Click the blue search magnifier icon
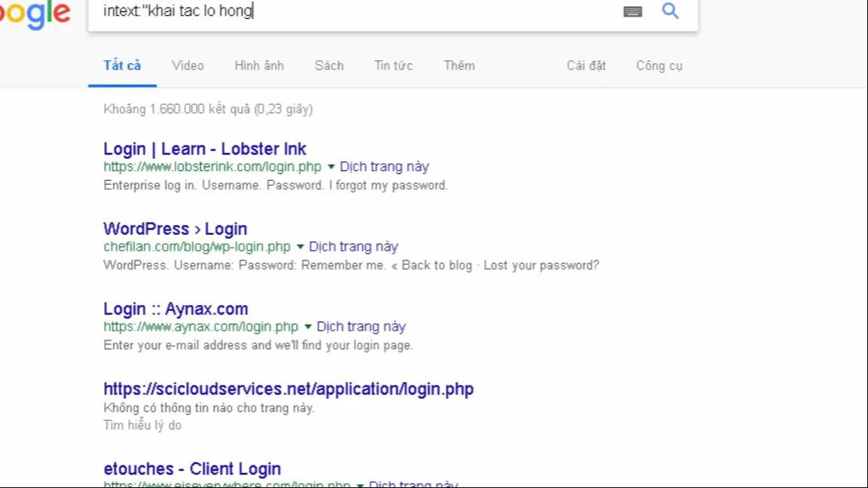The height and width of the screenshot is (488, 868). point(670,11)
